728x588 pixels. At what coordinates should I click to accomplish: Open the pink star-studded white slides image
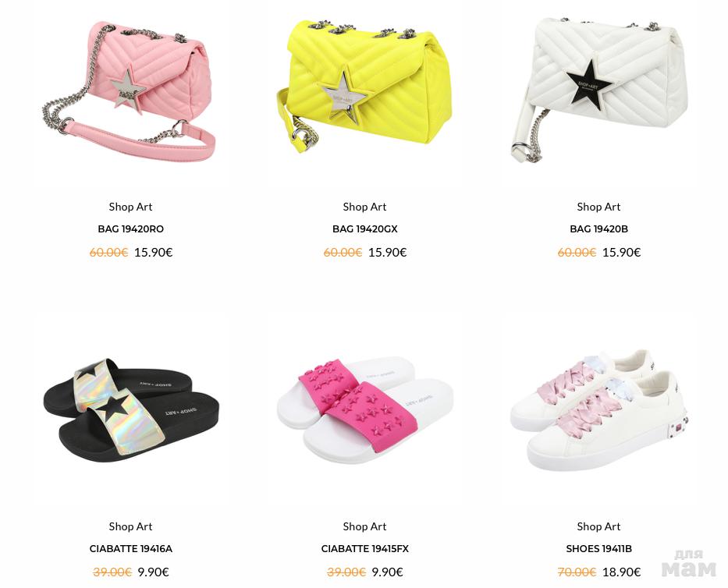365,410
